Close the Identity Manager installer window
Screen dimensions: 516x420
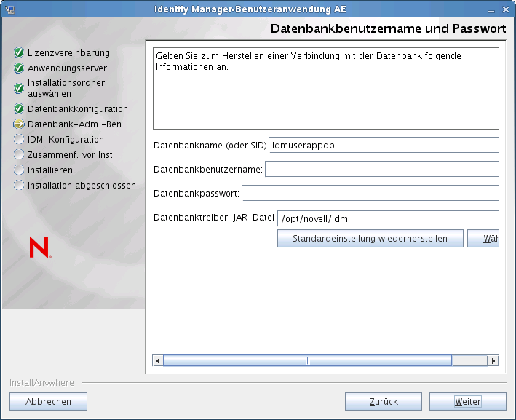(x=506, y=9)
